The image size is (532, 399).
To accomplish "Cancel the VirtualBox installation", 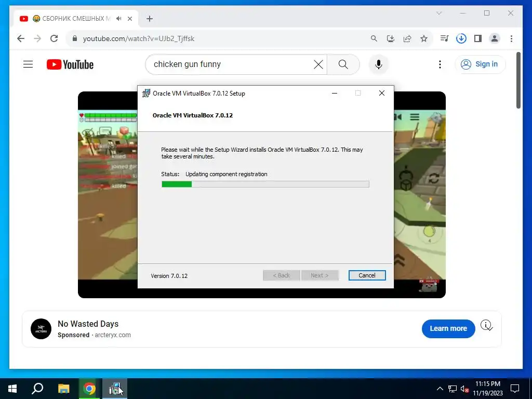I will tap(367, 275).
